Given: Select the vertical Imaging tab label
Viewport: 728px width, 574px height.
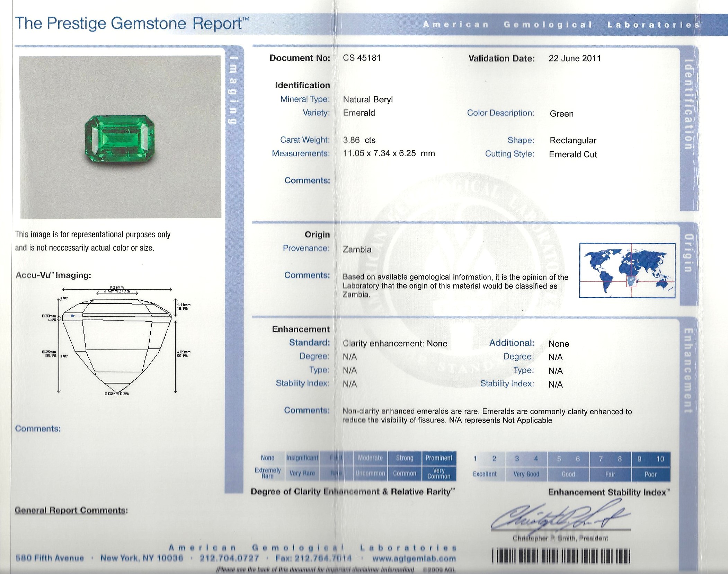Looking at the screenshot, I should pyautogui.click(x=234, y=90).
